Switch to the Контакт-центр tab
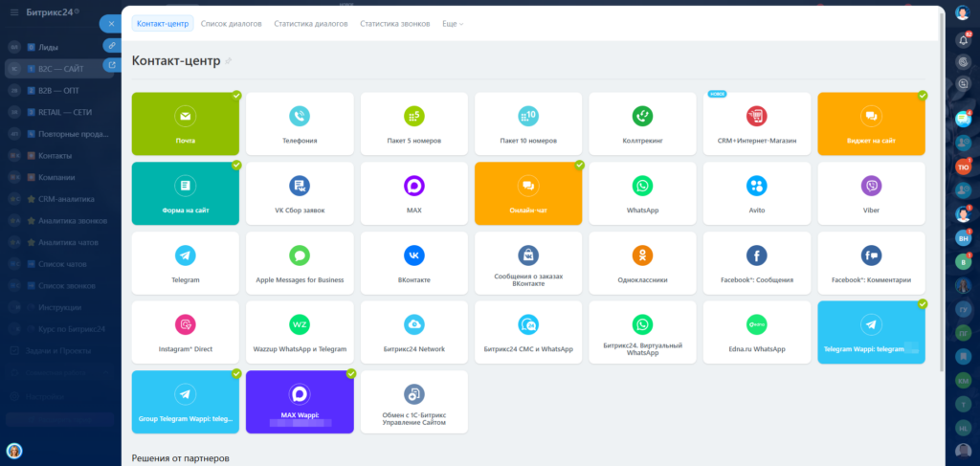This screenshot has width=980, height=466. point(163,24)
